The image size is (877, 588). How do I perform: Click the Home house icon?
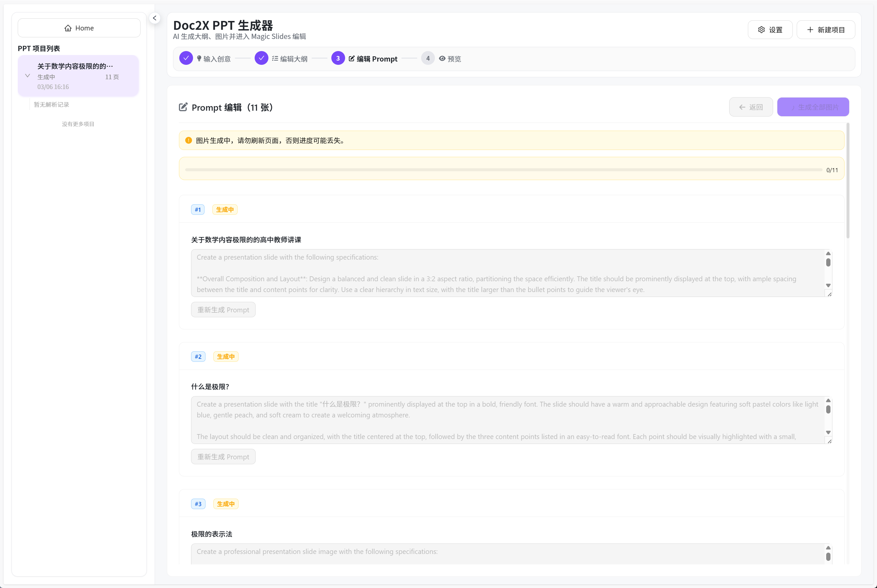(x=68, y=28)
